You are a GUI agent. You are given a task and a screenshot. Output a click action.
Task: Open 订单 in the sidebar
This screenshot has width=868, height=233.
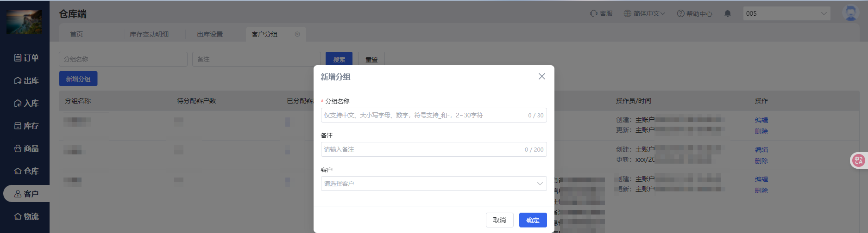26,58
